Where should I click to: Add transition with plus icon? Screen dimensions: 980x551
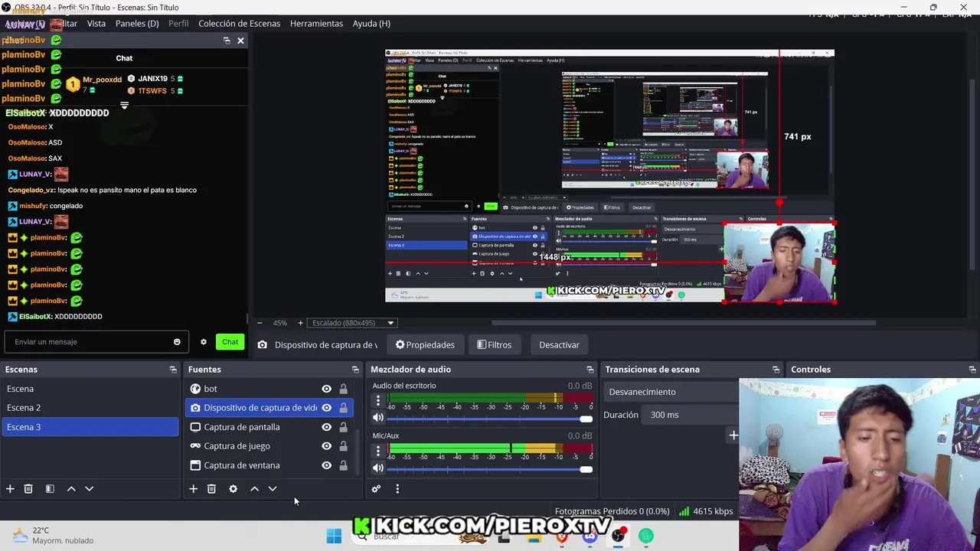click(733, 435)
